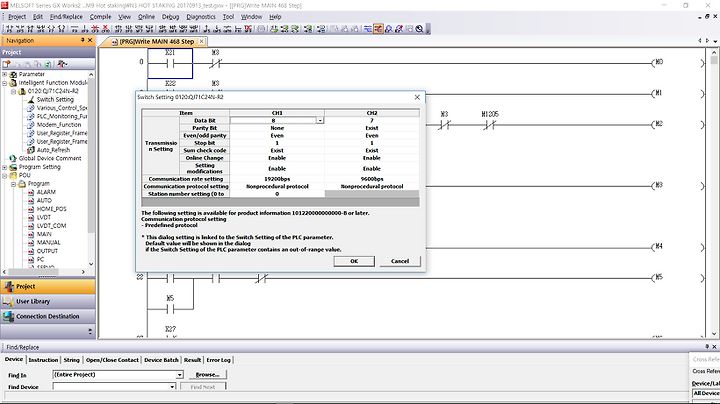Open the Navigation pane overflow chevron

click(90, 331)
